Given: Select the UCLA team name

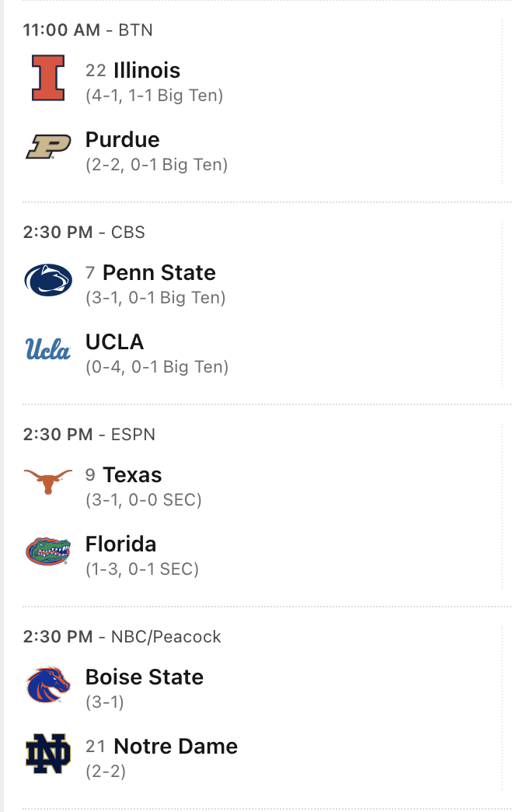Looking at the screenshot, I should click(114, 342).
